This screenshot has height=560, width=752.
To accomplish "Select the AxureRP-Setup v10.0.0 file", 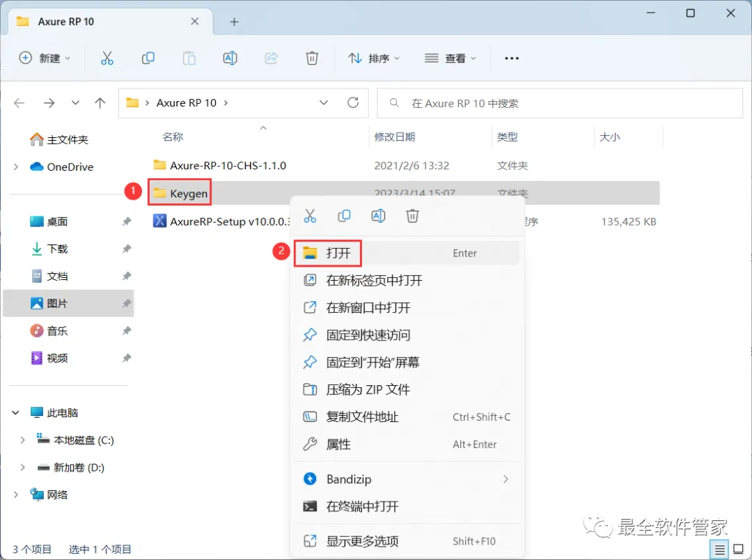I will [x=221, y=221].
